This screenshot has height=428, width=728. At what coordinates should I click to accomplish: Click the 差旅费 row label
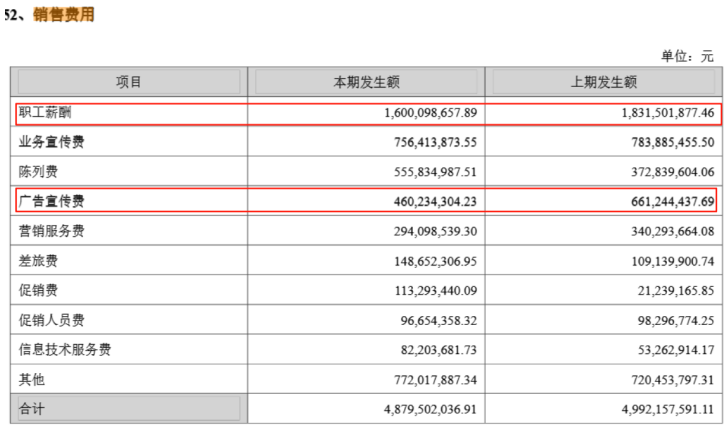[39, 261]
